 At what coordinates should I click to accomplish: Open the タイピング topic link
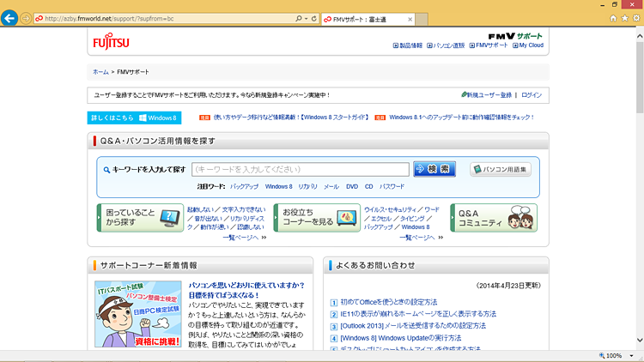(412, 219)
